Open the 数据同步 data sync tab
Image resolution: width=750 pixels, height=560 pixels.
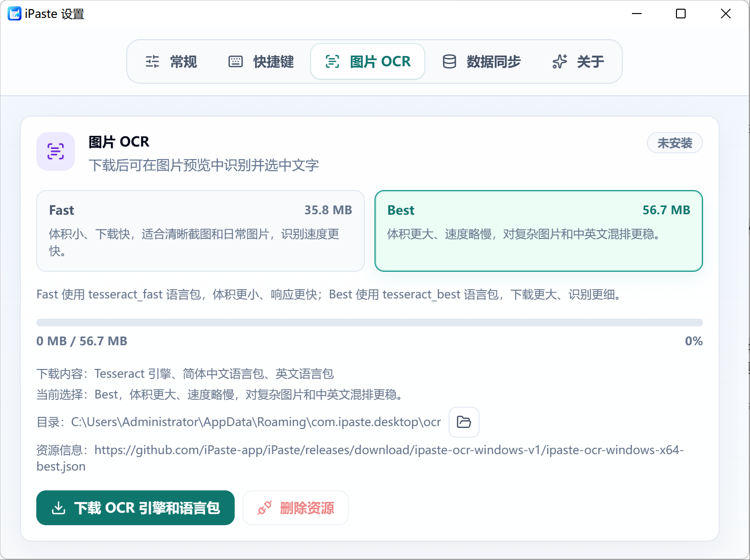coord(481,61)
